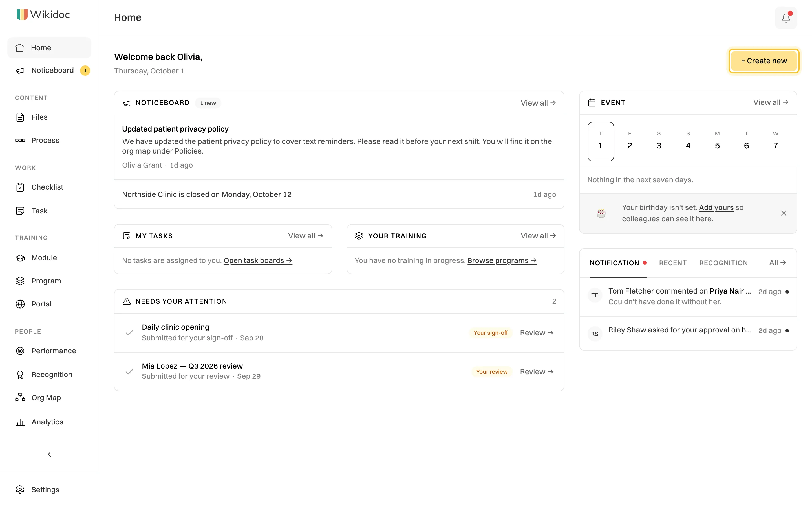The image size is (812, 508).
Task: Select Tuesday 6 in event calendar
Action: click(x=746, y=141)
